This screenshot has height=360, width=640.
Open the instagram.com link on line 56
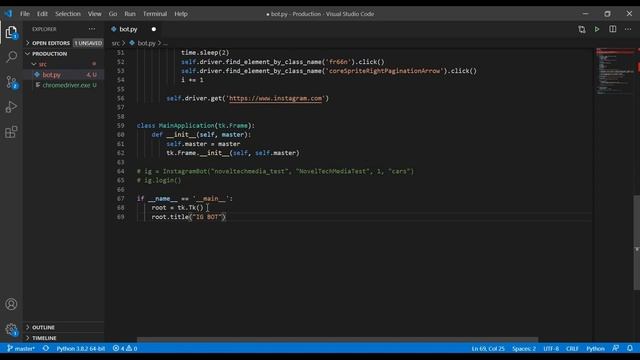coord(276,98)
